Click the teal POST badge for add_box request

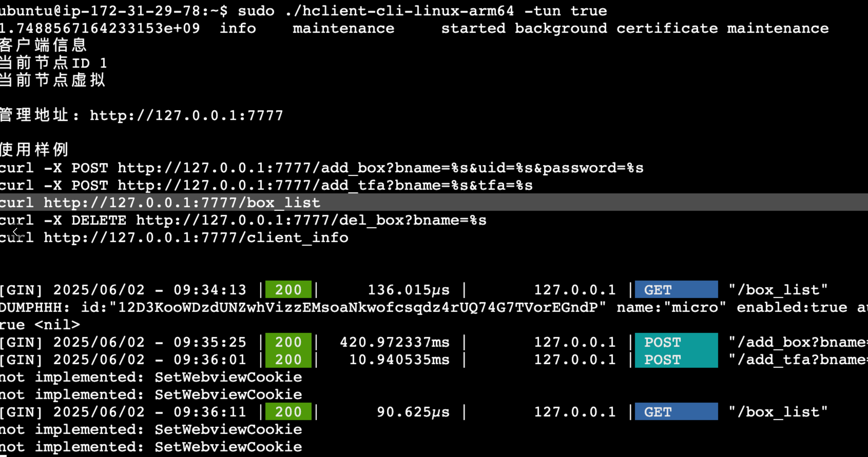point(676,342)
